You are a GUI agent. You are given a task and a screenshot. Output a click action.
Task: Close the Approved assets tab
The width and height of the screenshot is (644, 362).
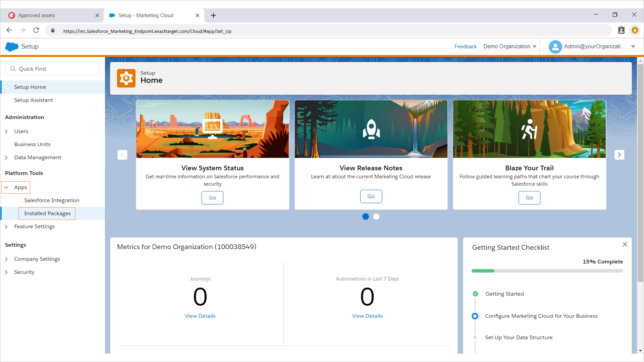(x=97, y=15)
